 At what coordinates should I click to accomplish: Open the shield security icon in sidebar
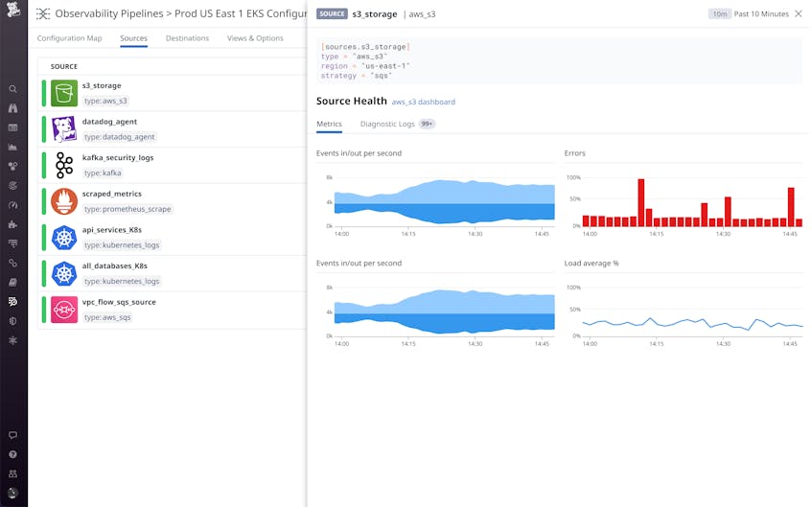click(13, 321)
